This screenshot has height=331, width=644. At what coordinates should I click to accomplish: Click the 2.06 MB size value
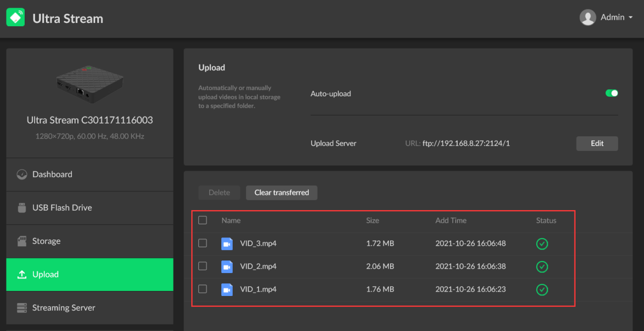pos(380,266)
